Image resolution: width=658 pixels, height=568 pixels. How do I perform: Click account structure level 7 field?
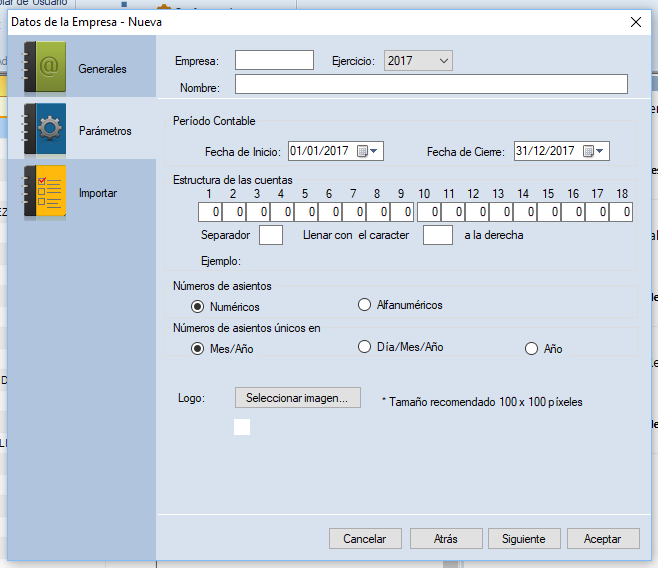(353, 212)
